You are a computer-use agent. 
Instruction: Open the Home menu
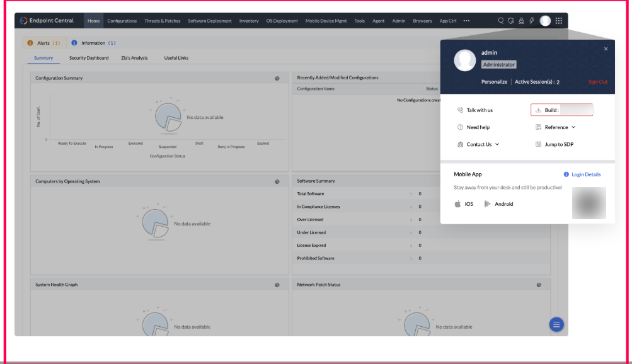coord(93,21)
